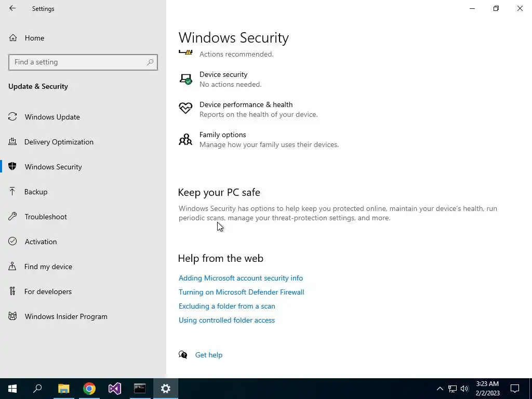Viewport: 532px width, 399px height.
Task: Click the Keep your PC safe heading
Action: [x=219, y=192]
